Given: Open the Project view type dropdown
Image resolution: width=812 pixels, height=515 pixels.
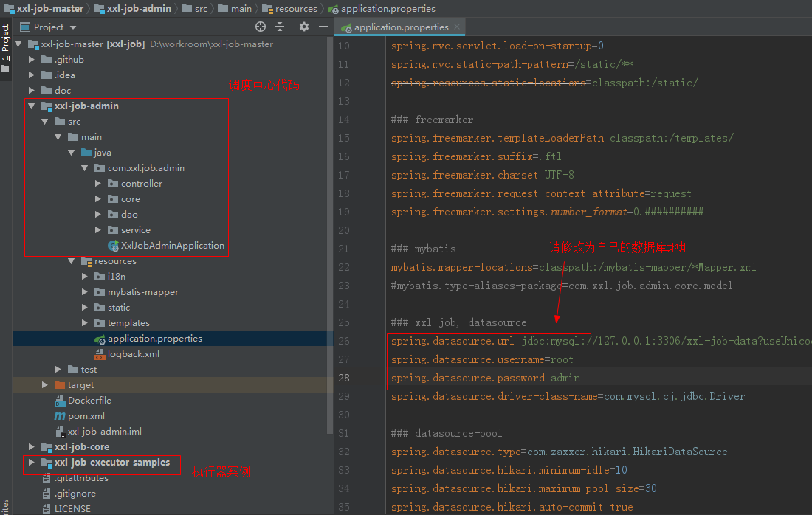Looking at the screenshot, I should 73,27.
